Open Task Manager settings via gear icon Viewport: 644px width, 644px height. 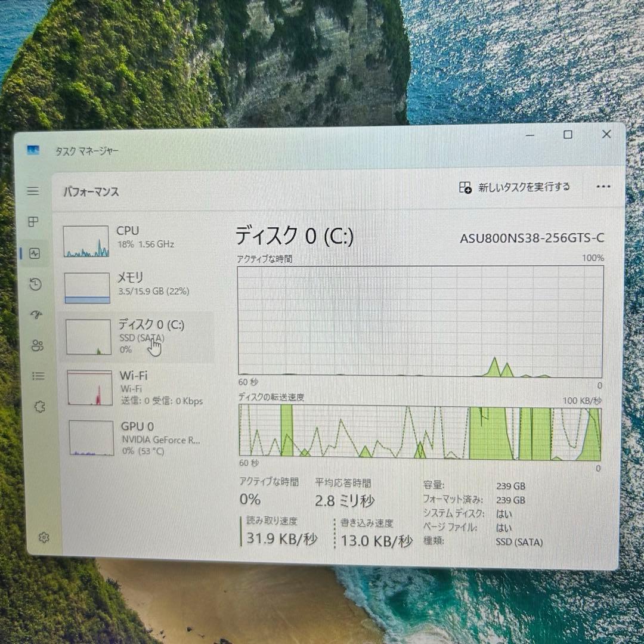point(43,538)
